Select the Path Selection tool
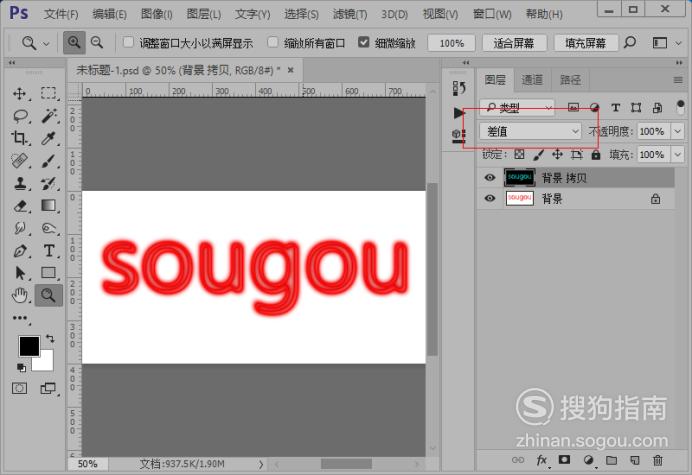 19,273
